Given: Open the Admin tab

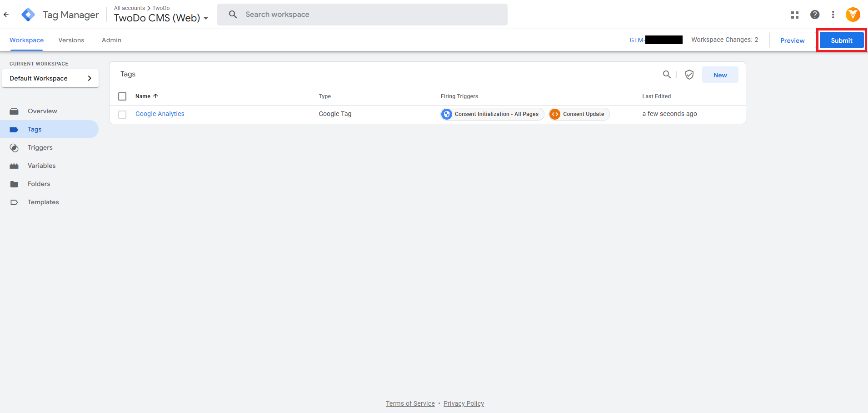Looking at the screenshot, I should click(x=111, y=40).
